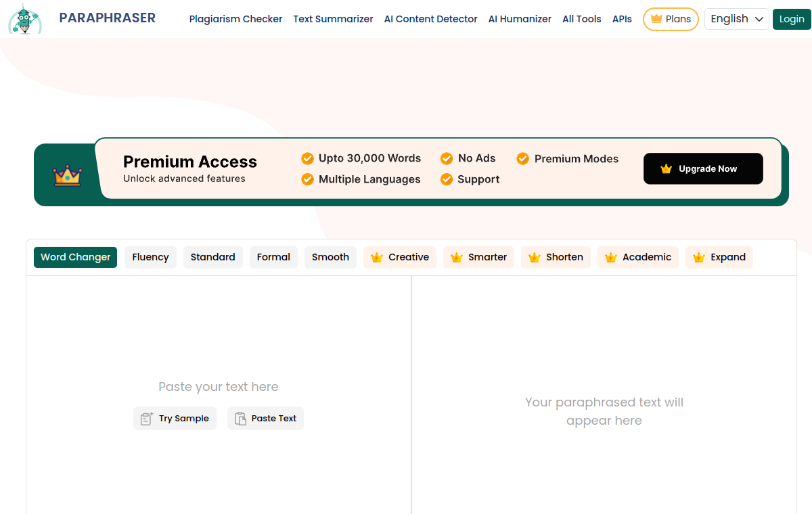Click the checkmark icon beside Support

(447, 179)
